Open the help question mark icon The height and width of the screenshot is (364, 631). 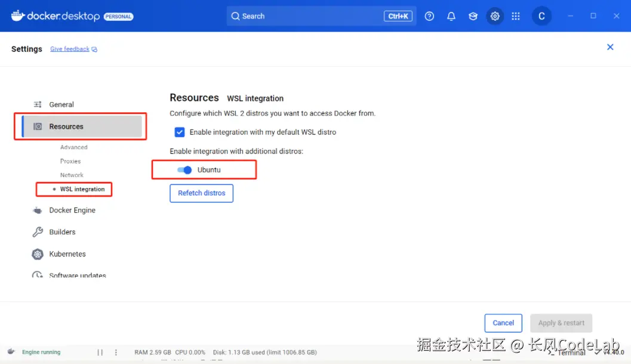tap(429, 16)
